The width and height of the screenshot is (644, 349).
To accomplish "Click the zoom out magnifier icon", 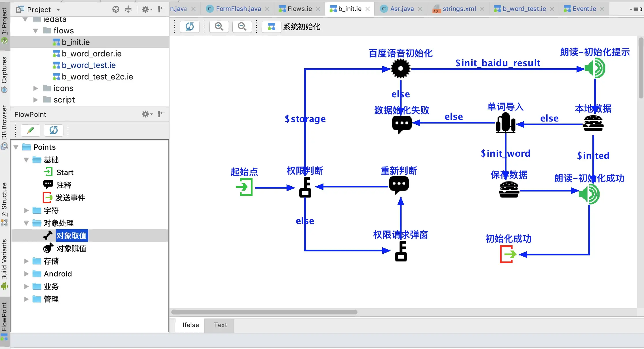I will [242, 27].
